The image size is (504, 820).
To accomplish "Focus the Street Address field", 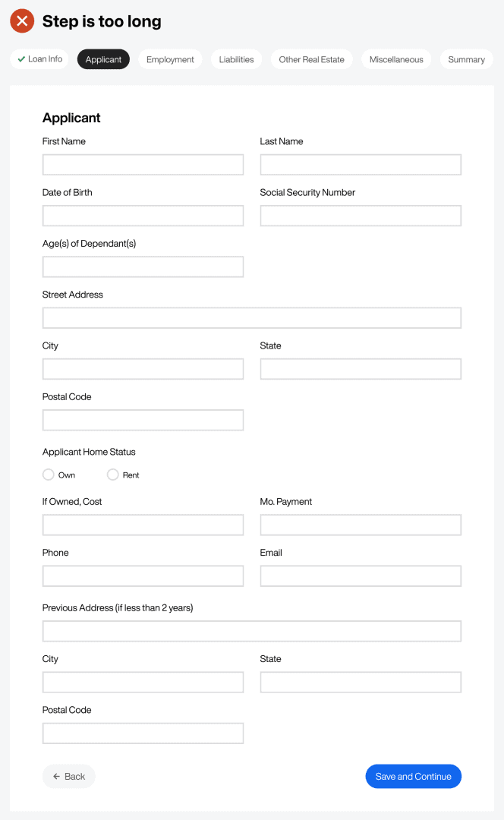I will pyautogui.click(x=252, y=318).
